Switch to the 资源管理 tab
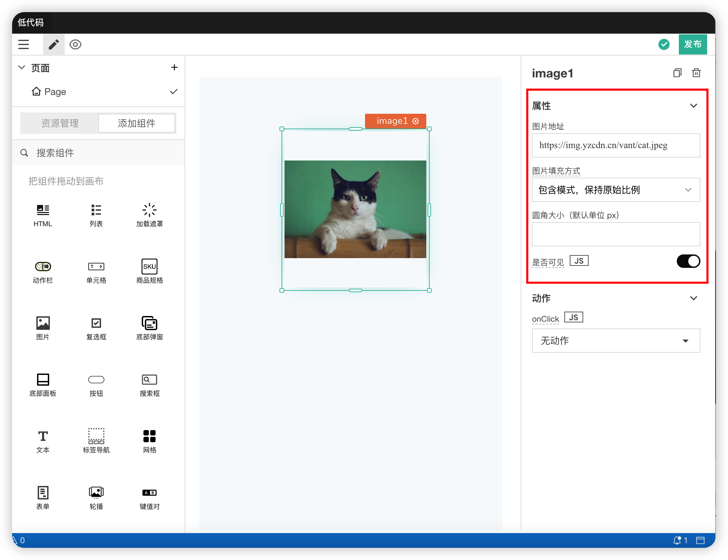Image resolution: width=728 pixels, height=560 pixels. point(60,123)
